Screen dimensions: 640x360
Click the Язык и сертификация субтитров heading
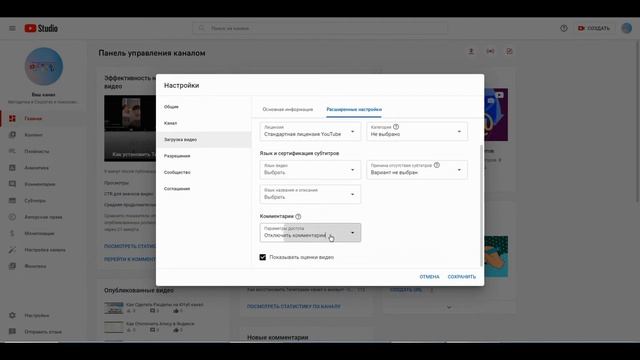point(299,153)
